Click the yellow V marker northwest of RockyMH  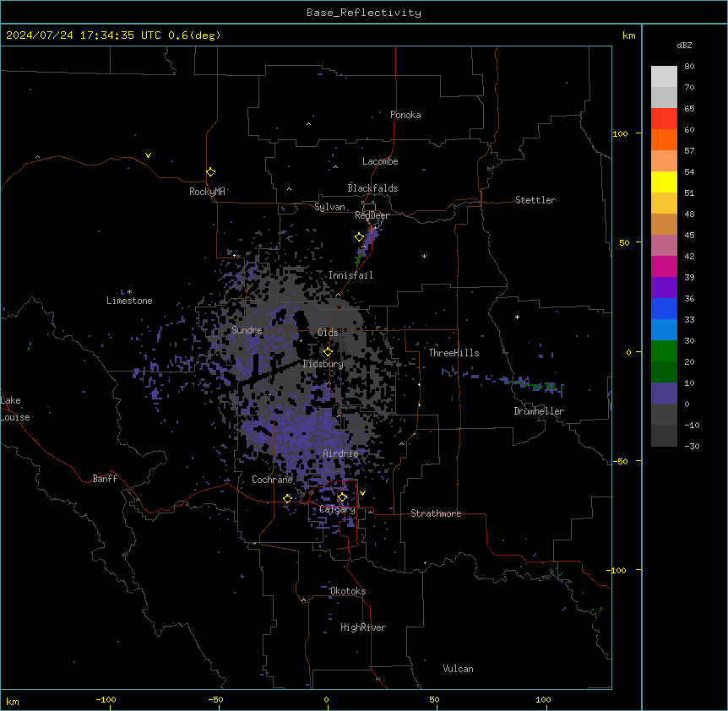[x=148, y=155]
